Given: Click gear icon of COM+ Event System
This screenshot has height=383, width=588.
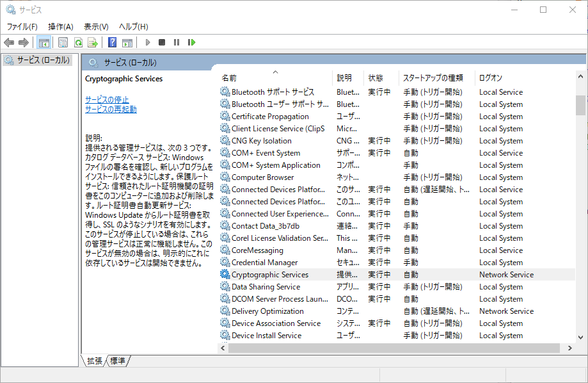Looking at the screenshot, I should [225, 152].
